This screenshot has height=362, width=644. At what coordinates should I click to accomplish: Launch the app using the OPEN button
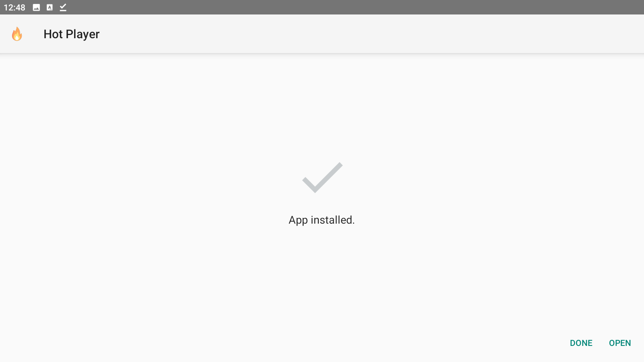[x=620, y=343]
